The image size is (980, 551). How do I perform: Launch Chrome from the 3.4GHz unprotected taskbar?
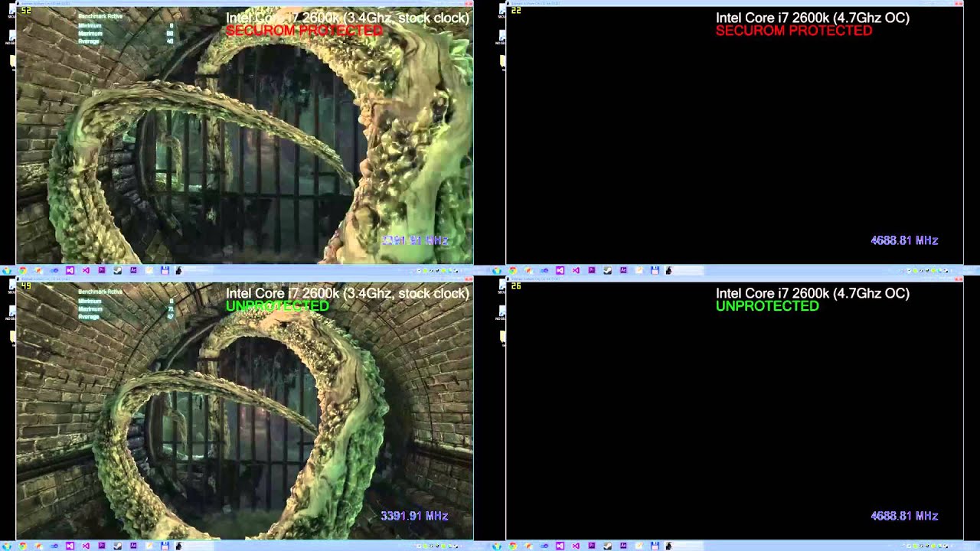23,546
